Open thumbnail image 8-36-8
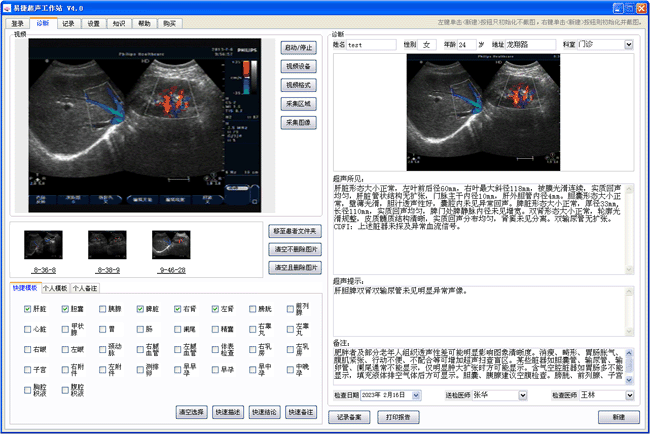Viewport: 650px width, 434px height. 44,245
